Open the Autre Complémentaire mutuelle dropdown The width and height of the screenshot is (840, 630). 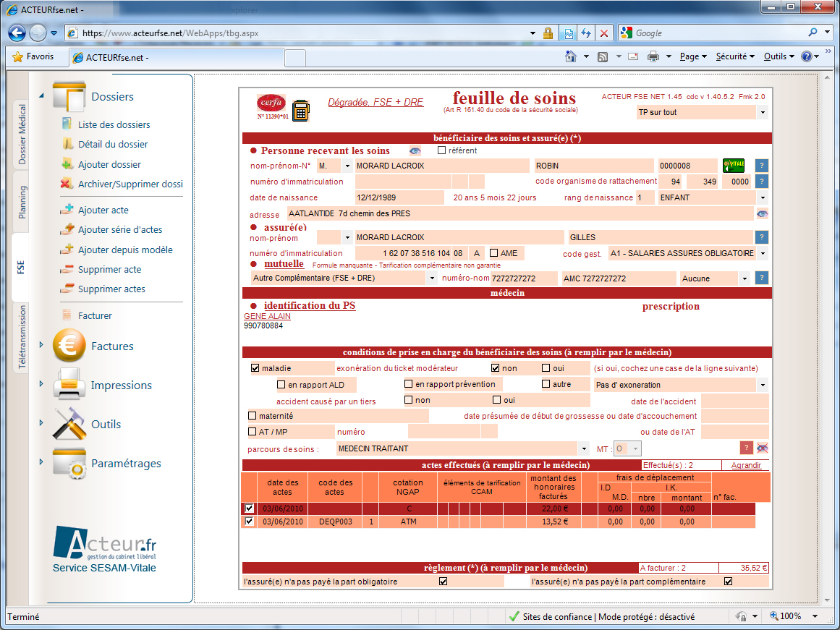(432, 278)
